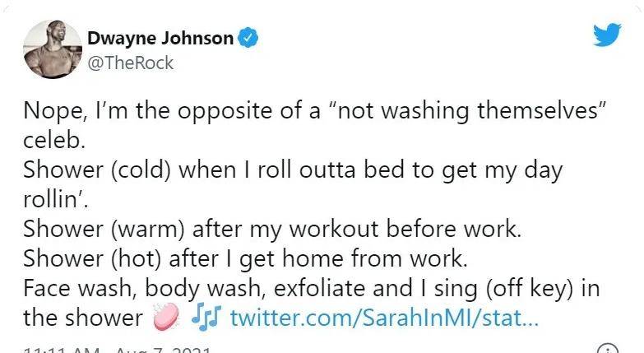
Task: Click the blue verified checkmark badge
Action: 248,38
